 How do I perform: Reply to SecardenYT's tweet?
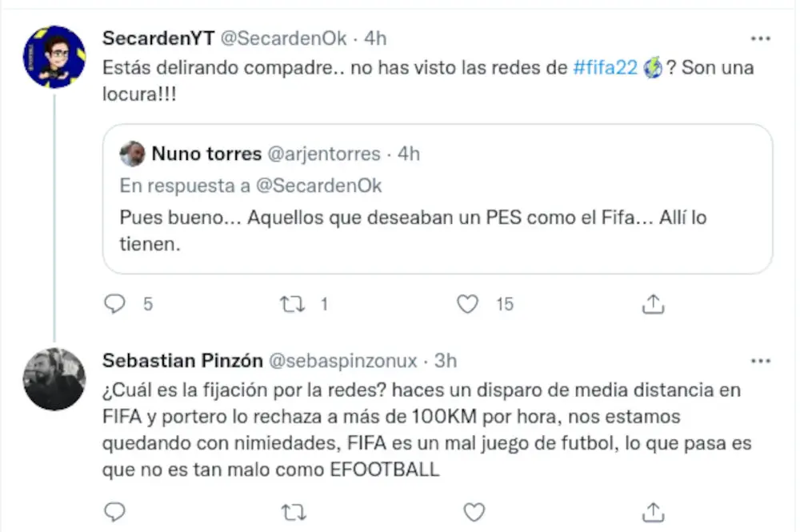(116, 304)
